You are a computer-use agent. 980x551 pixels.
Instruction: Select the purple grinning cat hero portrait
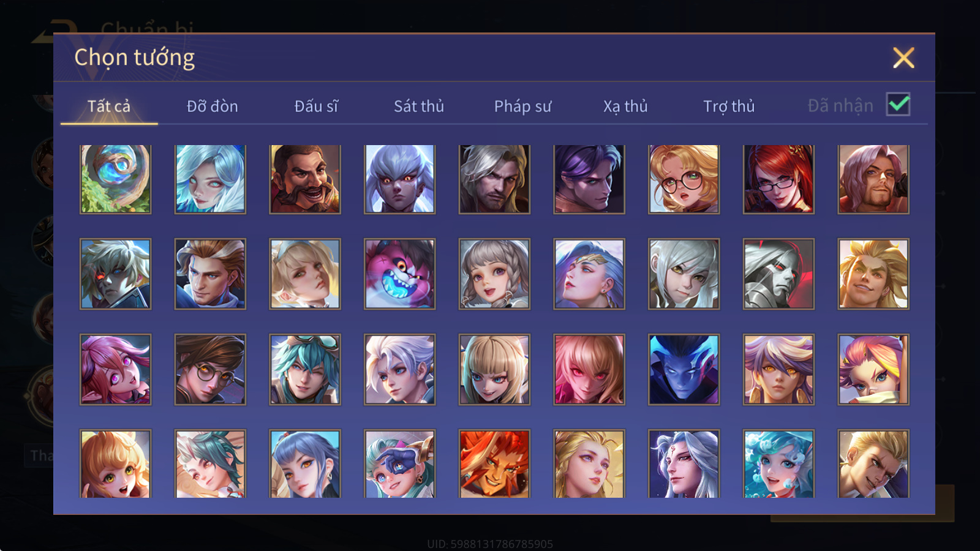[x=400, y=274]
